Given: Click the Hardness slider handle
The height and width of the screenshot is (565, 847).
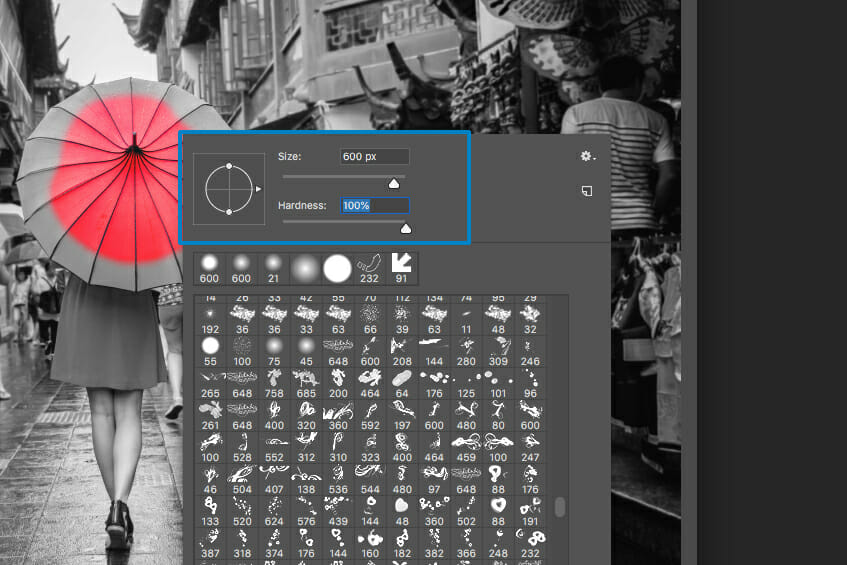Looking at the screenshot, I should (x=405, y=228).
